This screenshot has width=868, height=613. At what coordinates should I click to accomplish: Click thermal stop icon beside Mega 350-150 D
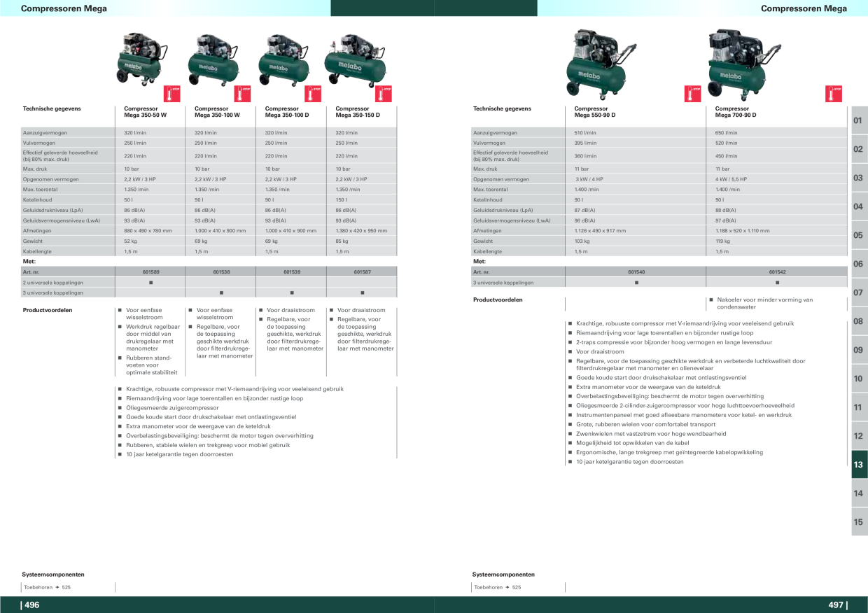click(x=383, y=93)
